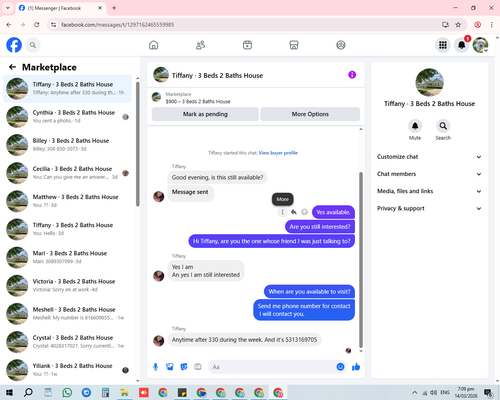Choose a GIF icon

pyautogui.click(x=198, y=367)
